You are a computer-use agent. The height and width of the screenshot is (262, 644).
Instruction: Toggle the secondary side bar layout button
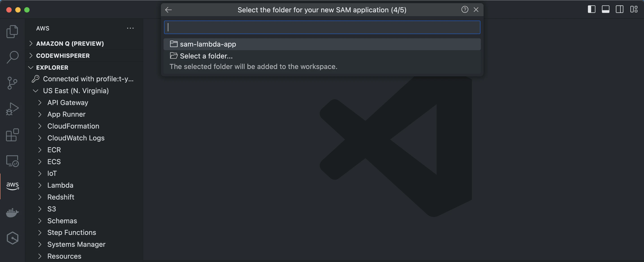pyautogui.click(x=619, y=9)
